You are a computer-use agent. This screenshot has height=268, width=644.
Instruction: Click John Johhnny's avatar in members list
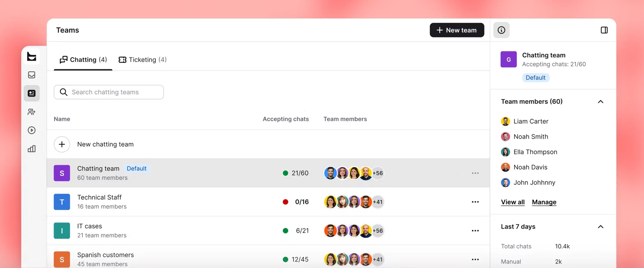point(505,183)
